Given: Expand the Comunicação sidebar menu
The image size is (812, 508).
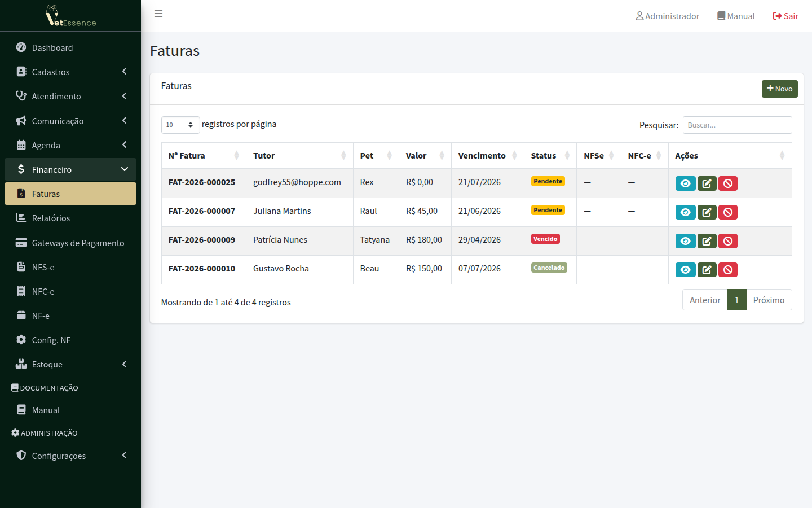Looking at the screenshot, I should (70, 121).
